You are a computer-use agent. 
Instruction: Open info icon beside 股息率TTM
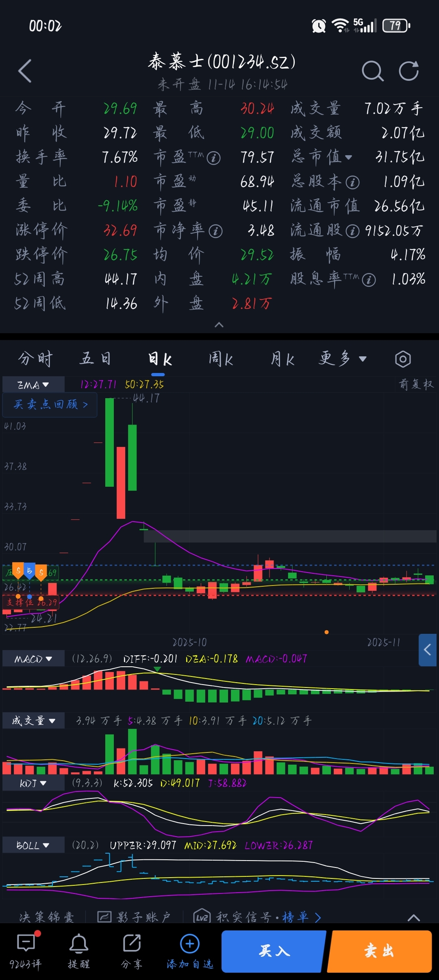(369, 280)
